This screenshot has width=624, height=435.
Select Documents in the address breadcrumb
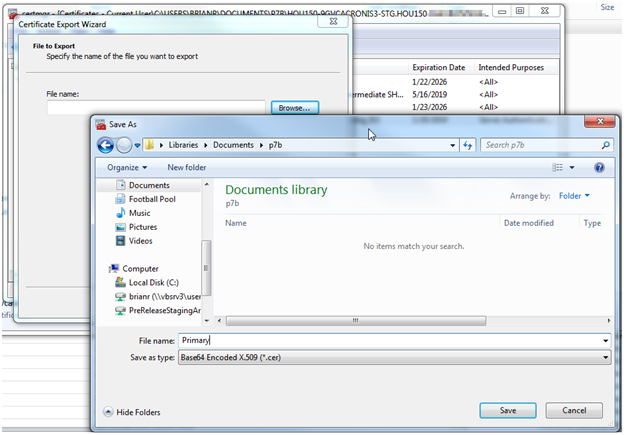[x=233, y=145]
